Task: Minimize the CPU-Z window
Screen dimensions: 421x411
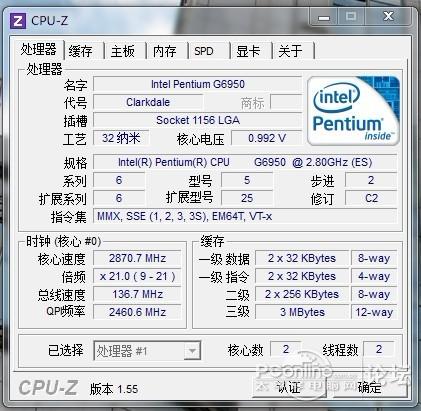Action: 323,16
